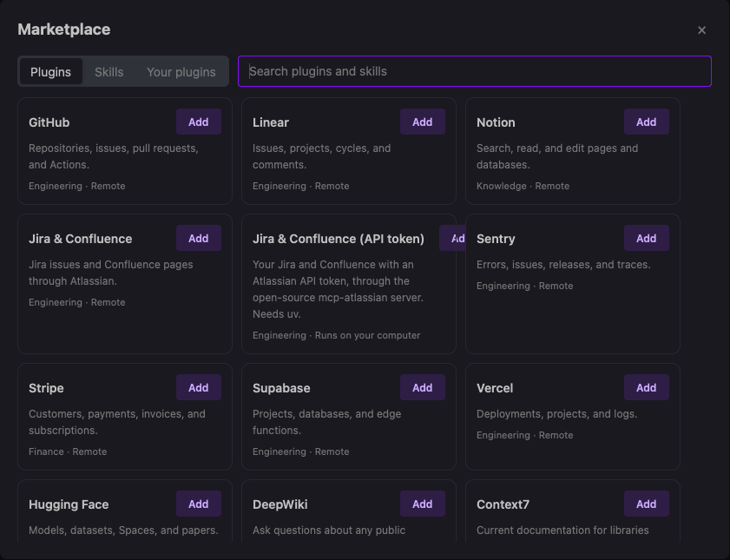Image resolution: width=730 pixels, height=560 pixels.
Task: Add the Notion plugin
Action: point(646,122)
